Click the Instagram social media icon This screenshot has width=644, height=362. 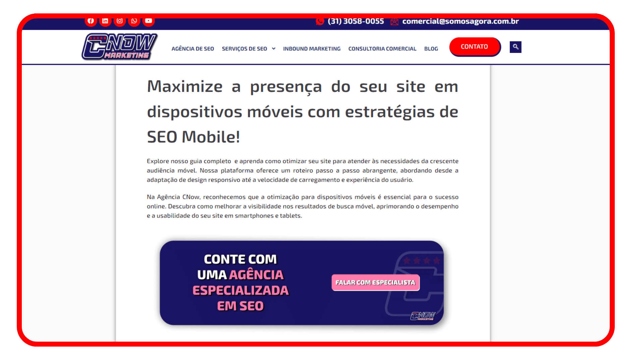pos(119,21)
